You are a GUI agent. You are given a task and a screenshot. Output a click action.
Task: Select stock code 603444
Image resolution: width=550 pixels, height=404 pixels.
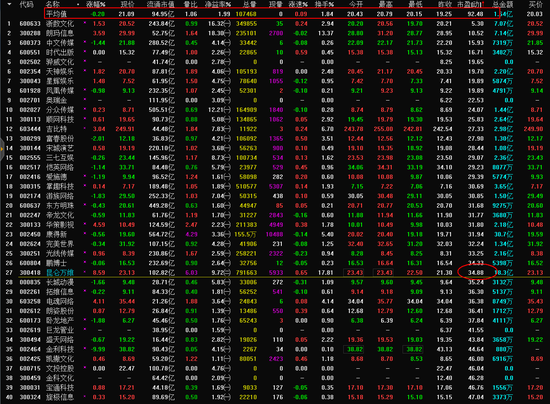pos(30,129)
